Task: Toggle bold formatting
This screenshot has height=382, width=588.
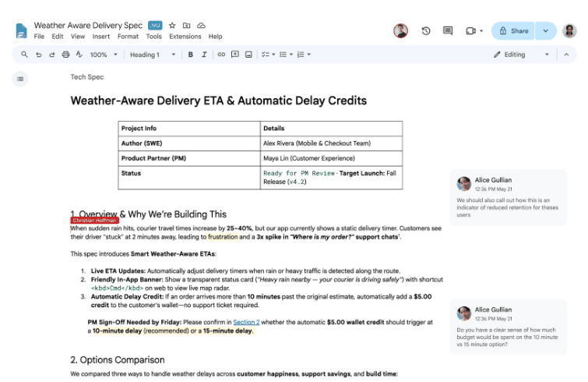Action: [191, 55]
